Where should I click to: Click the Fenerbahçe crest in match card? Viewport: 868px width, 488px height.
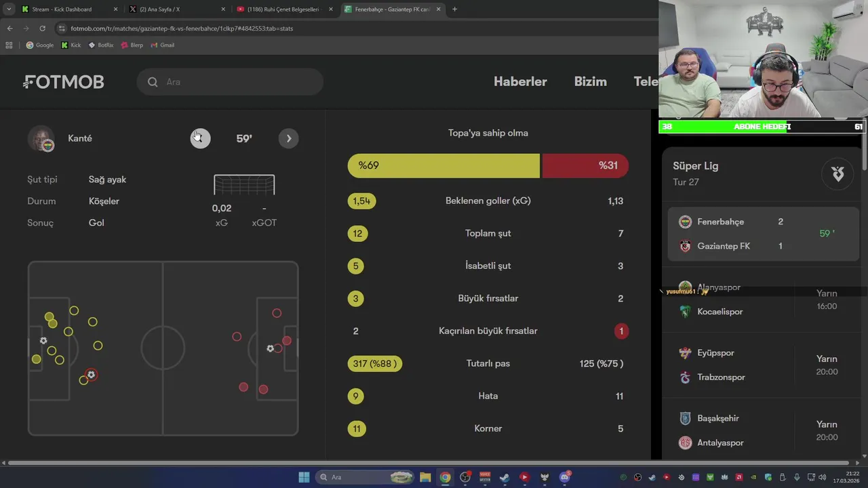tap(685, 222)
